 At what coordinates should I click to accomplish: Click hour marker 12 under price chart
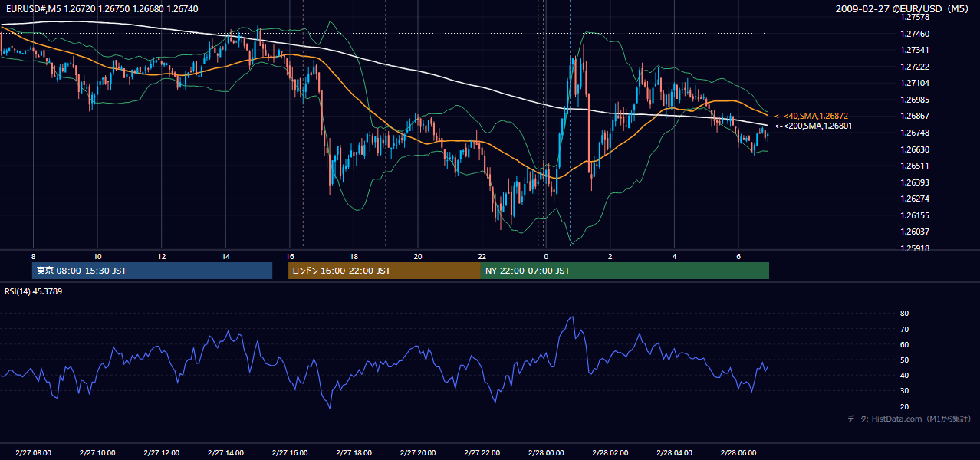tap(161, 256)
